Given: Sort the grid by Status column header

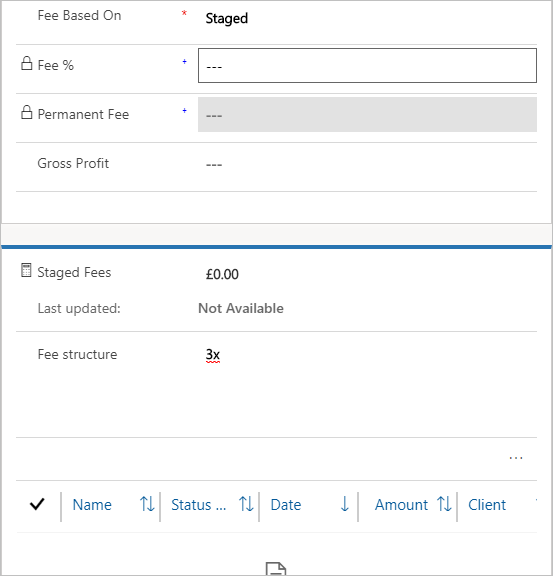Looking at the screenshot, I should point(199,505).
